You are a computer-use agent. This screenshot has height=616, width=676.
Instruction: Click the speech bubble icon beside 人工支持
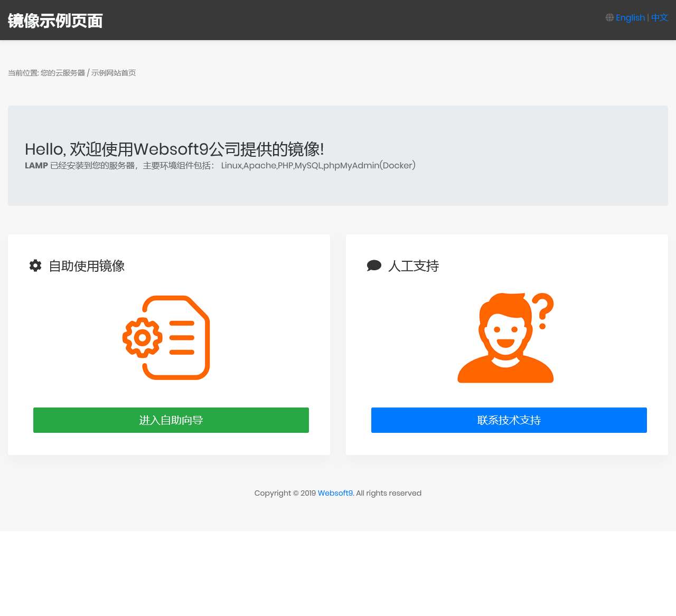pyautogui.click(x=374, y=266)
